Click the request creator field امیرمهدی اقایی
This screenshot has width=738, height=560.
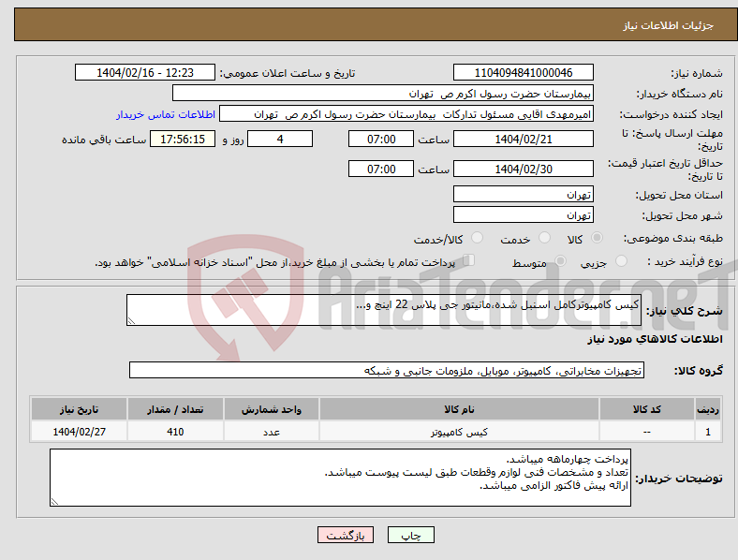click(x=406, y=114)
